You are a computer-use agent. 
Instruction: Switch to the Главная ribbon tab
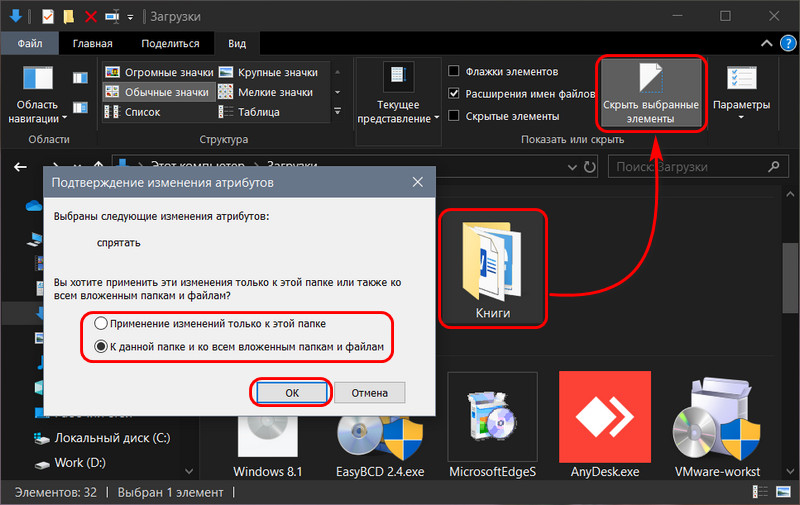(x=92, y=43)
